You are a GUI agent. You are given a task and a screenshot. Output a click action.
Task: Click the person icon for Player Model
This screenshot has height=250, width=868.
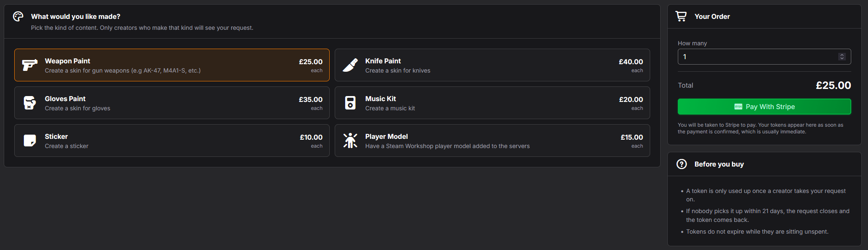point(350,141)
